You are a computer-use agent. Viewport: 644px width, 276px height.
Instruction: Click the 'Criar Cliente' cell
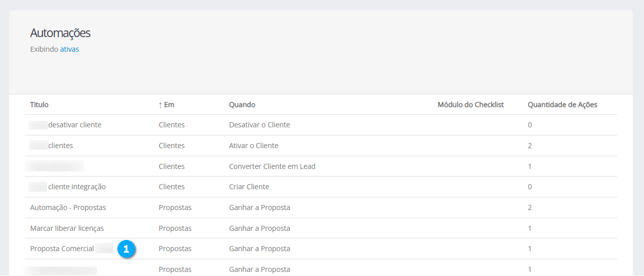(249, 187)
